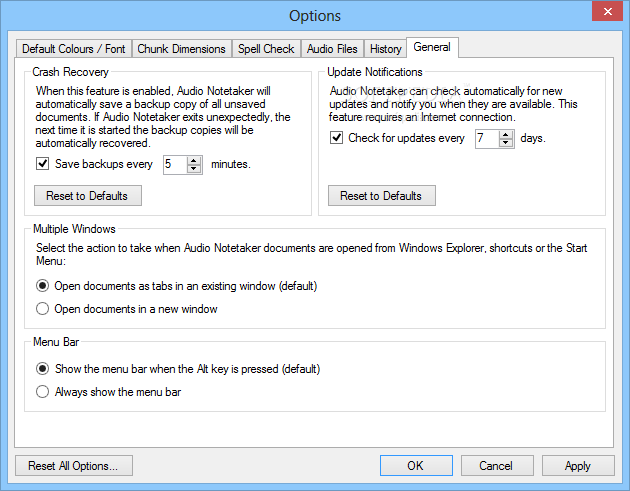Toggle the Save backups every checkbox
Image resolution: width=630 pixels, height=491 pixels.
(x=43, y=164)
